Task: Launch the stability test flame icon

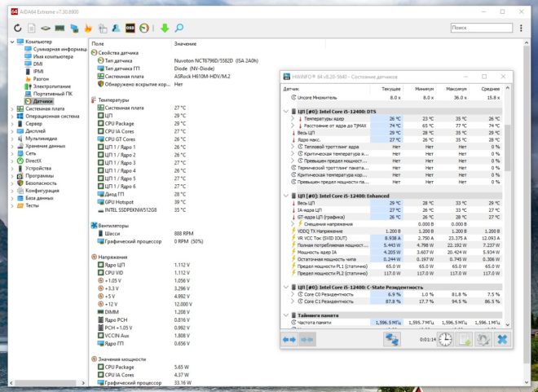Action: [88, 29]
